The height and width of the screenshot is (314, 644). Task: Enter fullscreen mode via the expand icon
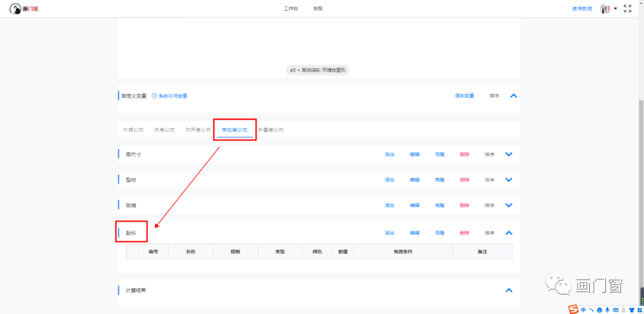(627, 8)
